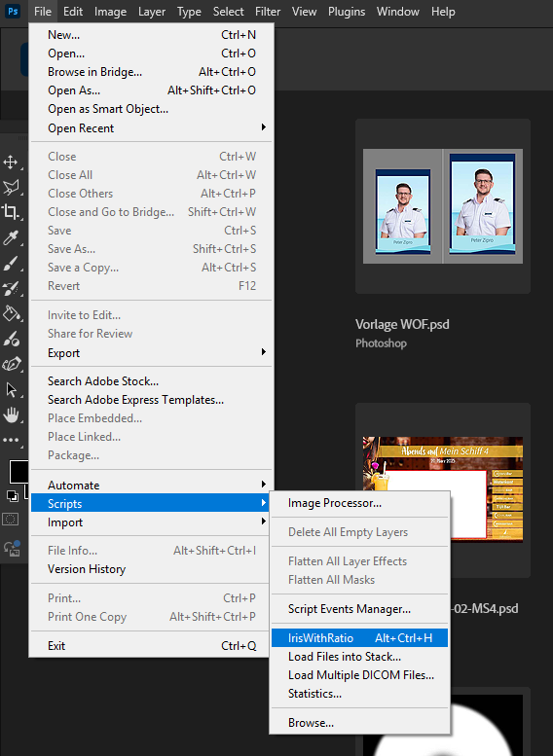
Task: Select the Polygonal Lasso tool
Action: [x=11, y=187]
